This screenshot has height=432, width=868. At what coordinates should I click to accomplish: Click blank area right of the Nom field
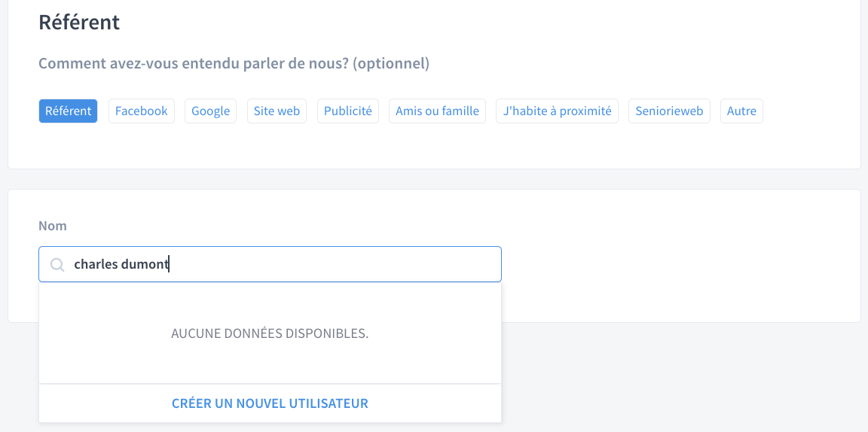coord(675,264)
